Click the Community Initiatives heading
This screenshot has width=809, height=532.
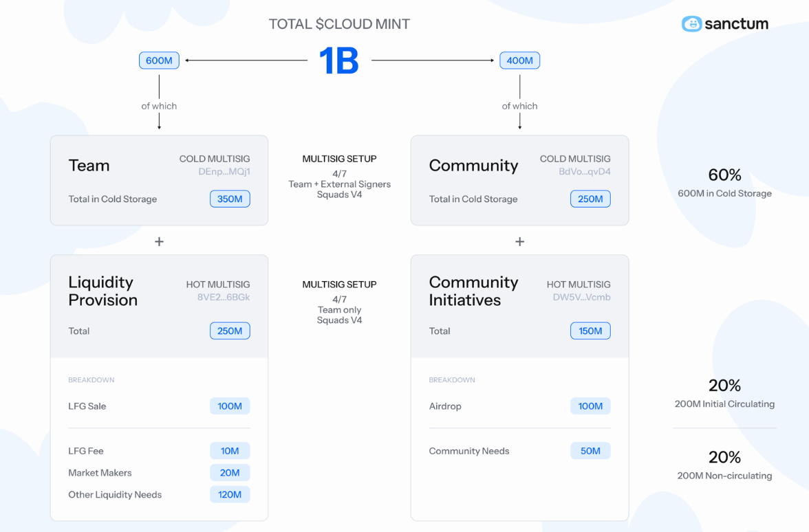tap(473, 291)
